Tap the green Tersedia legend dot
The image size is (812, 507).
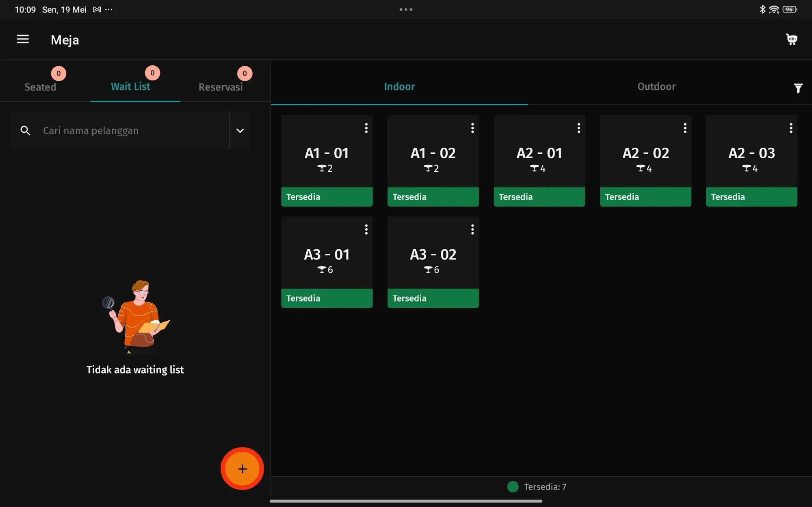point(513,487)
